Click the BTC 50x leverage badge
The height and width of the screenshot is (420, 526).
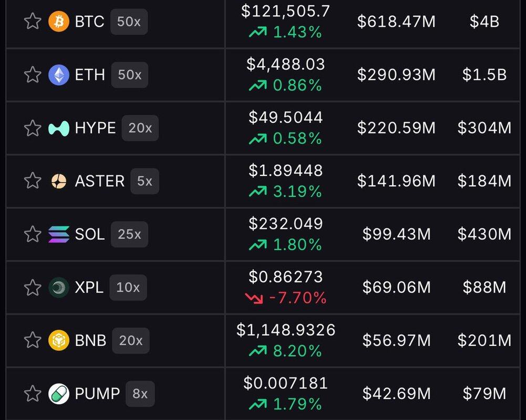click(129, 22)
